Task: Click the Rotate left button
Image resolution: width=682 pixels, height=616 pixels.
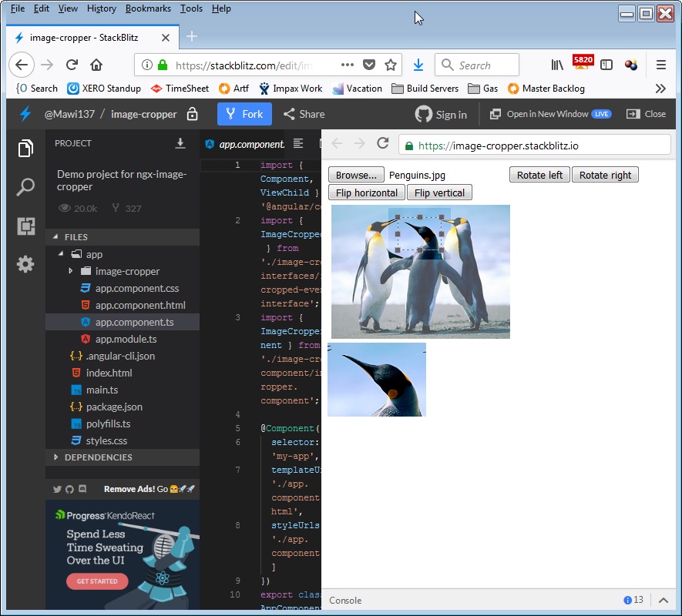Action: click(x=539, y=174)
